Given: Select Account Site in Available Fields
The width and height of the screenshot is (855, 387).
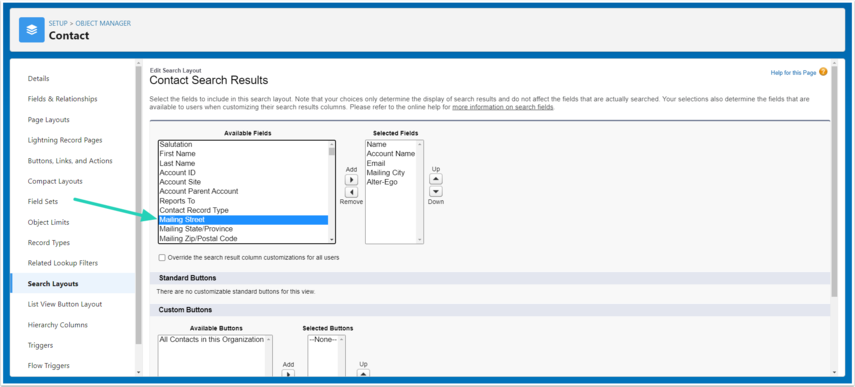Looking at the screenshot, I should pyautogui.click(x=243, y=182).
